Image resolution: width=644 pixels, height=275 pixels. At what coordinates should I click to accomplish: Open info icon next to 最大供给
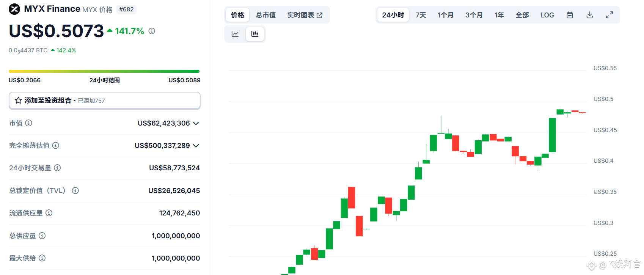tap(42, 258)
